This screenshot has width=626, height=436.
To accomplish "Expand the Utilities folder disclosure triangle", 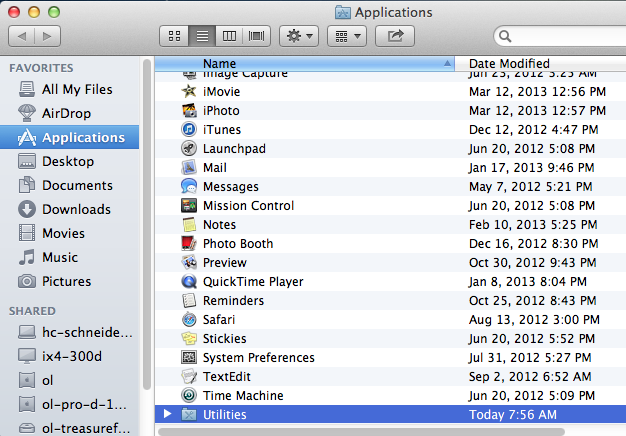I will pyautogui.click(x=167, y=415).
